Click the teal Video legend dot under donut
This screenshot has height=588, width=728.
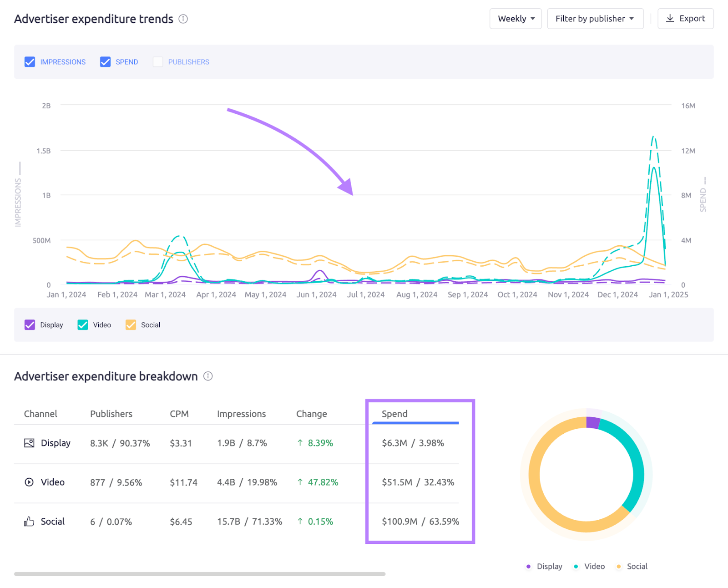[576, 566]
